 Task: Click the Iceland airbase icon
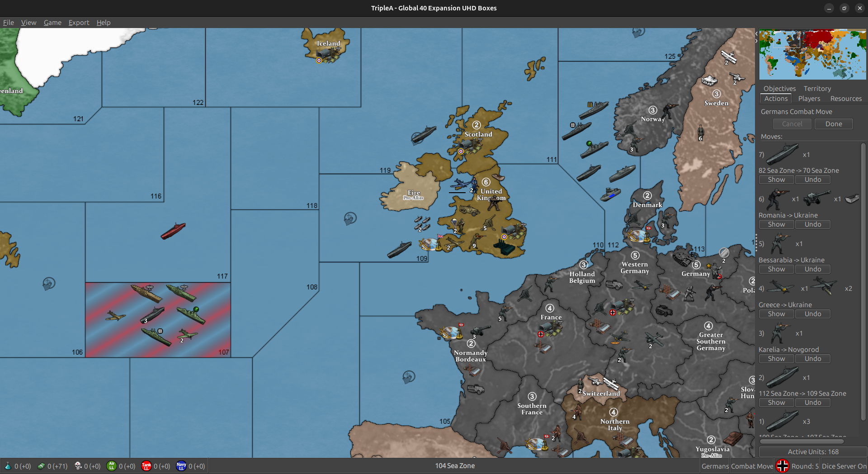pyautogui.click(x=328, y=55)
